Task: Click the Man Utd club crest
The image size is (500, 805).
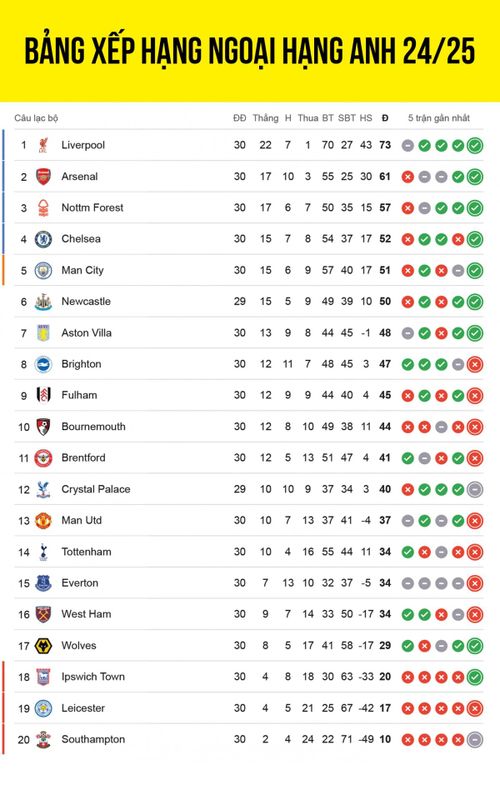Action: point(43,521)
